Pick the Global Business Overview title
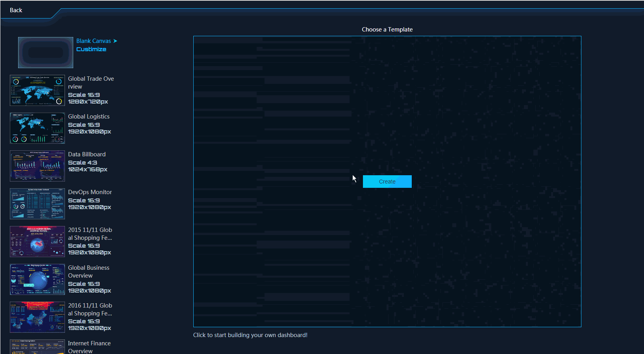The width and height of the screenshot is (644, 354). click(x=89, y=272)
